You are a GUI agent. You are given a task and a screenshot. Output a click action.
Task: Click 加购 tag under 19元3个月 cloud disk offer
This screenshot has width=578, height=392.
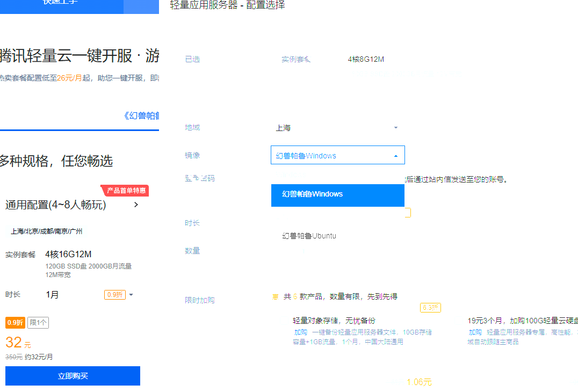475,332
